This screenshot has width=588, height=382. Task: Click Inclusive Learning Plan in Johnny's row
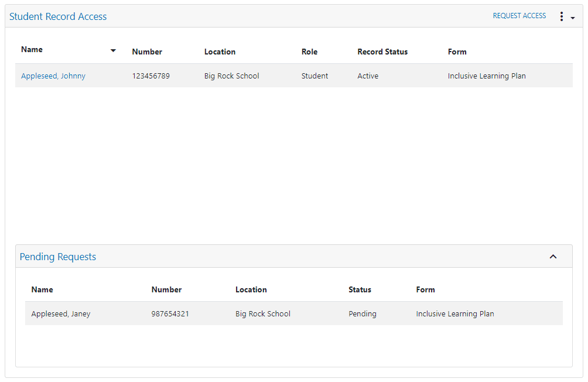click(x=487, y=76)
